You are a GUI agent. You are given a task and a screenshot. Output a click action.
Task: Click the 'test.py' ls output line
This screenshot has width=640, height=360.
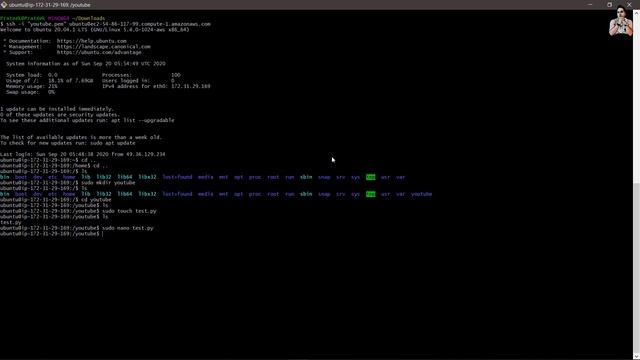(x=11, y=222)
